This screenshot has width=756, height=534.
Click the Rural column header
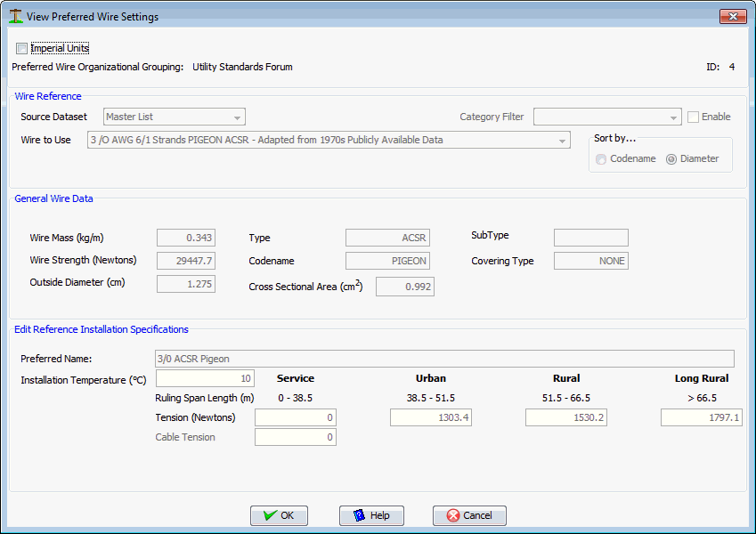(566, 378)
